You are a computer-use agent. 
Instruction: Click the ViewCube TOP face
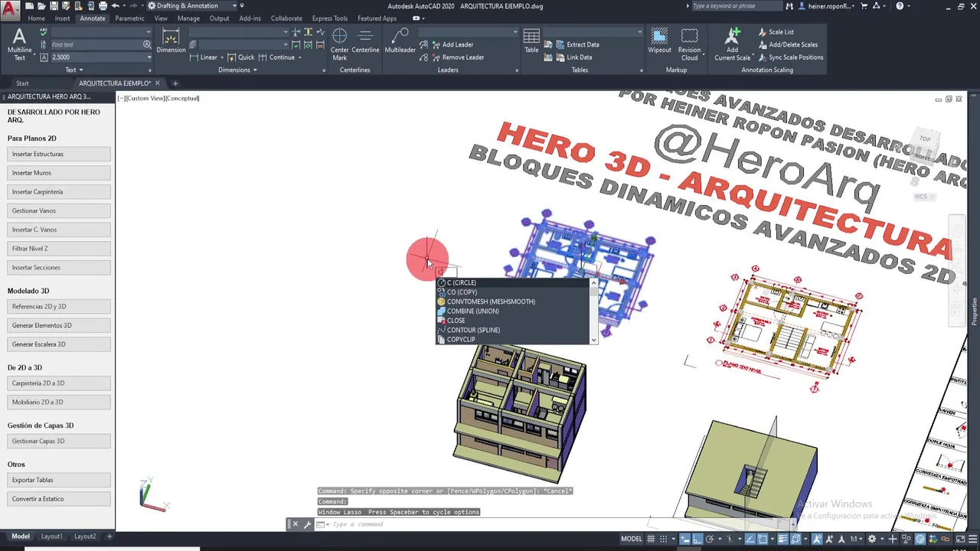pos(925,139)
